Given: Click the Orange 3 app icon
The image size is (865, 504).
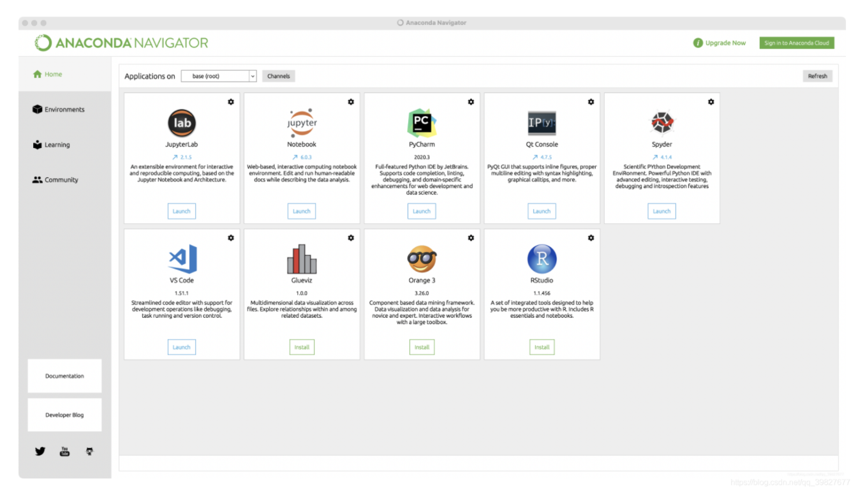Looking at the screenshot, I should [422, 259].
